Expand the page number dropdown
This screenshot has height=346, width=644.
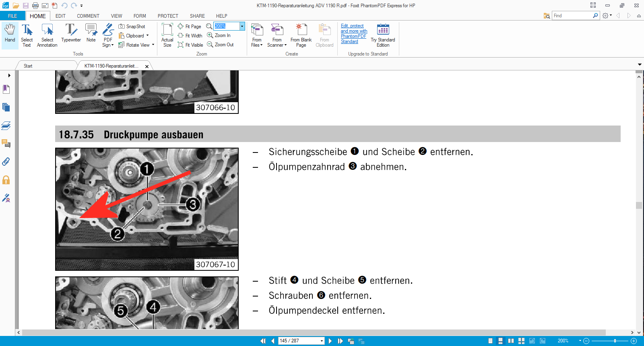[322, 341]
